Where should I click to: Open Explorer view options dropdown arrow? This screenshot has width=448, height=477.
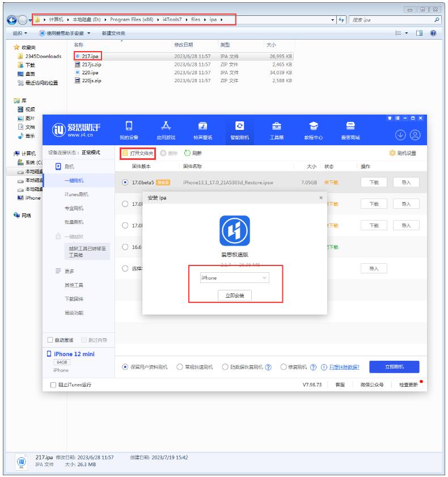pyautogui.click(x=407, y=33)
